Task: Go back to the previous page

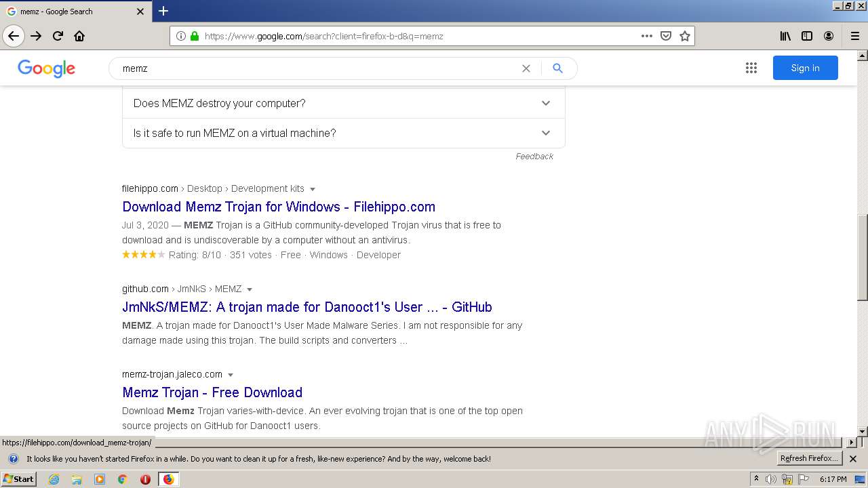Action: pos(14,36)
